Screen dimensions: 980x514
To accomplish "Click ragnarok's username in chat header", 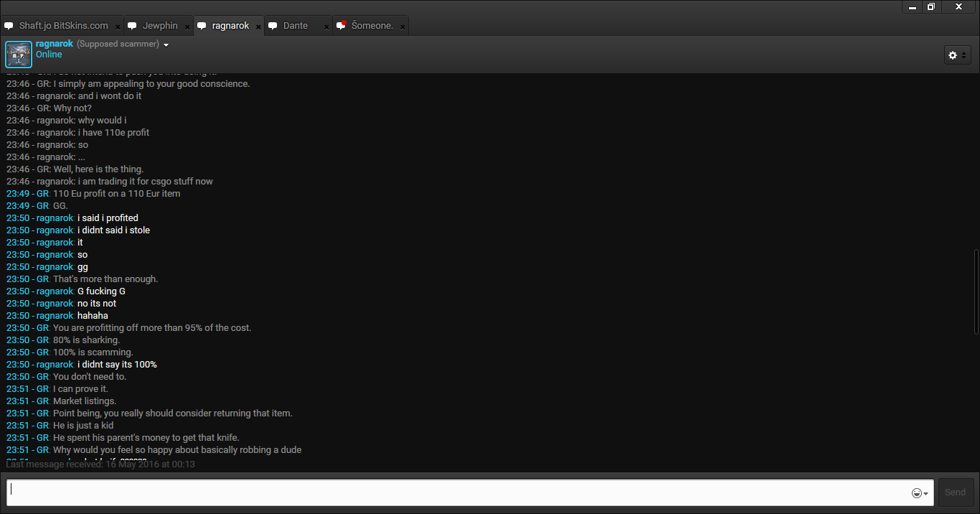I will pos(55,44).
